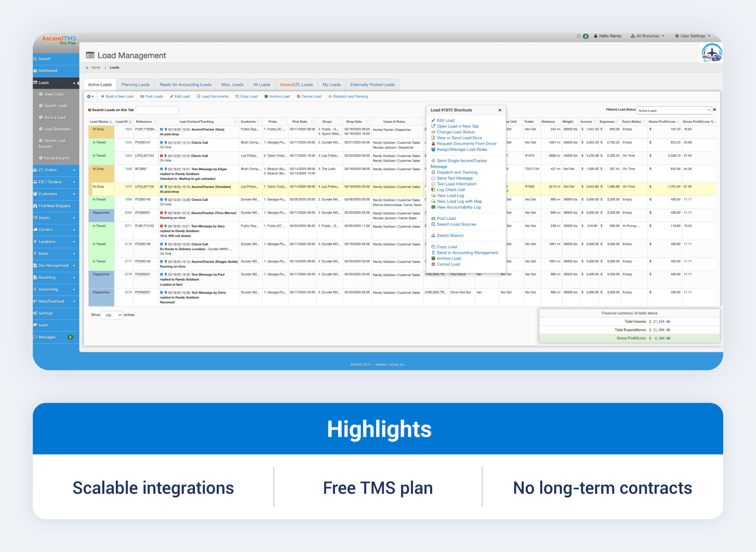The image size is (756, 552).
Task: Close the Load #1970 Shortcuts popup
Action: click(x=500, y=110)
